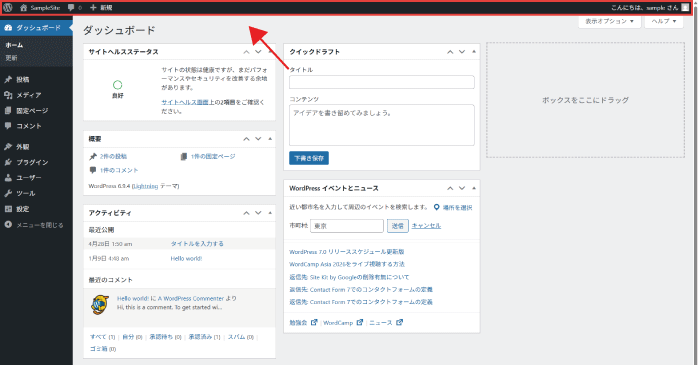
Task: Open Hello world! recent post
Action: 186,259
